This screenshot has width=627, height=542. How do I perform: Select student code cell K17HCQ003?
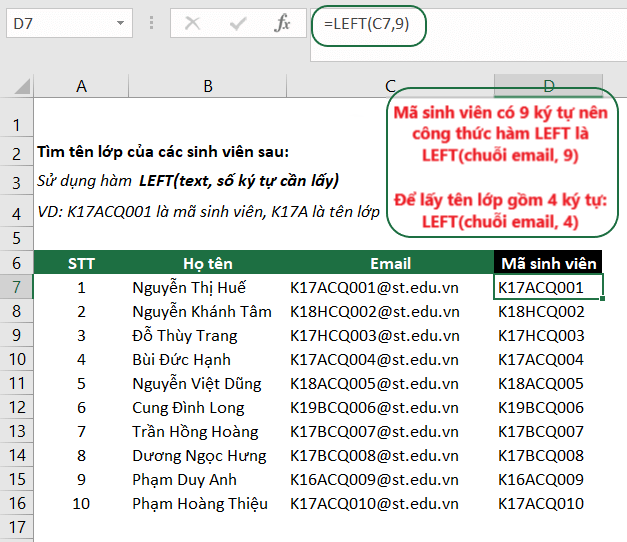pos(548,335)
